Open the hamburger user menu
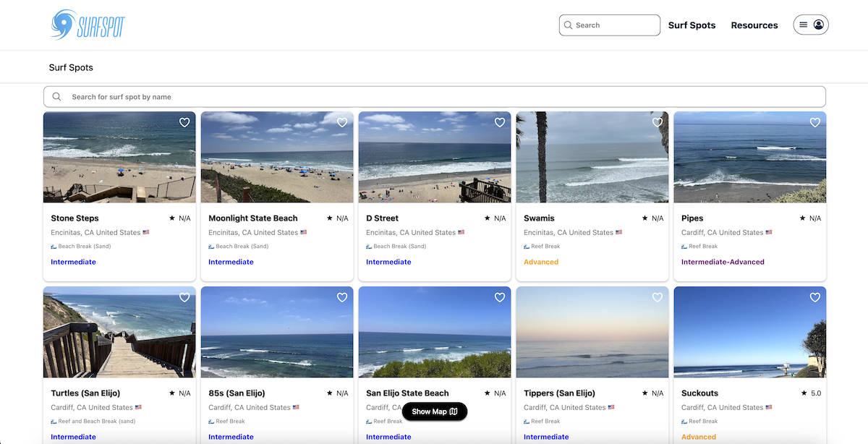Viewport: 868px width, 444px height. pyautogui.click(x=803, y=25)
